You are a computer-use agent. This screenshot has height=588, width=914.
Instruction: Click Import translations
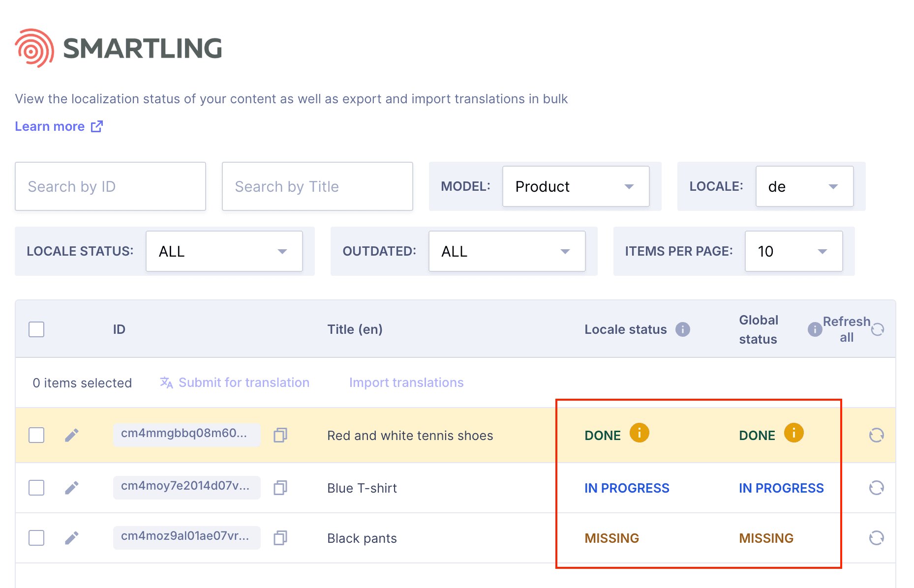(x=406, y=382)
